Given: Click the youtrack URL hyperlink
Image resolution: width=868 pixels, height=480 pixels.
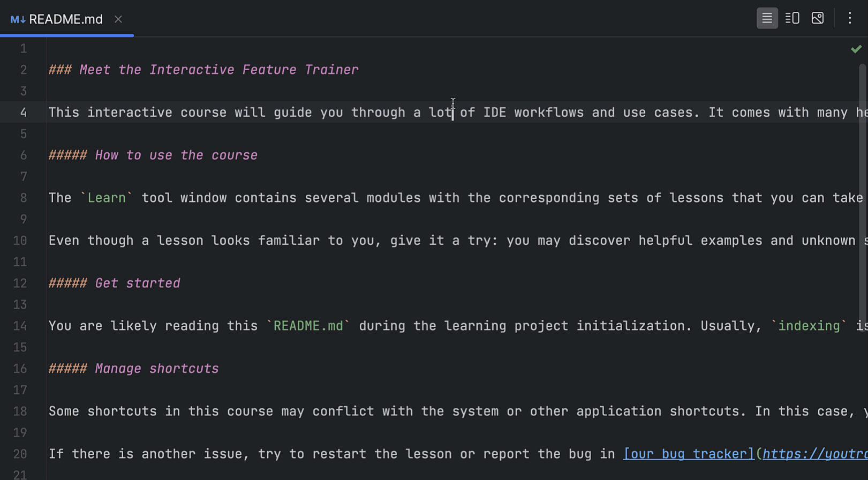Looking at the screenshot, I should (814, 454).
